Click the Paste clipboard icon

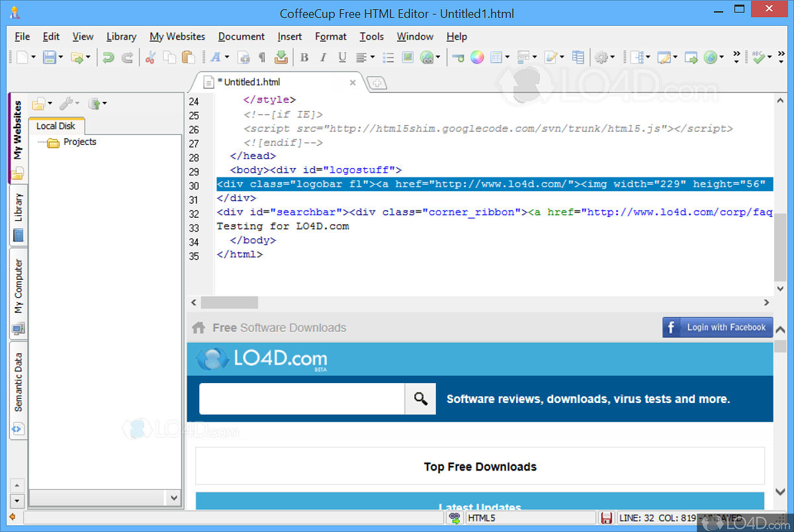[x=189, y=58]
